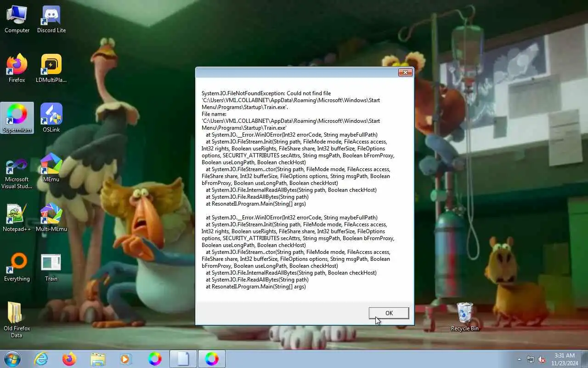Click the Show Desktop strip

(585, 359)
